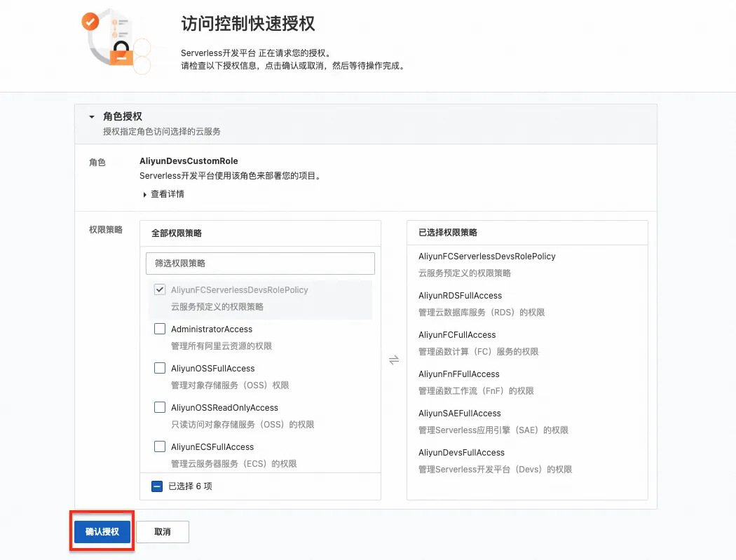Click the 权限策略 field label
Screen dimensions: 736x560
(x=106, y=230)
